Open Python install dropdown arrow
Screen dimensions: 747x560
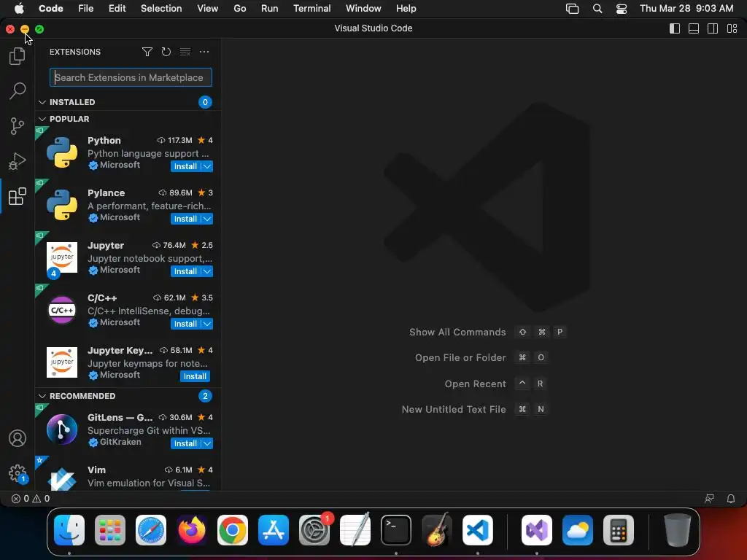207,166
